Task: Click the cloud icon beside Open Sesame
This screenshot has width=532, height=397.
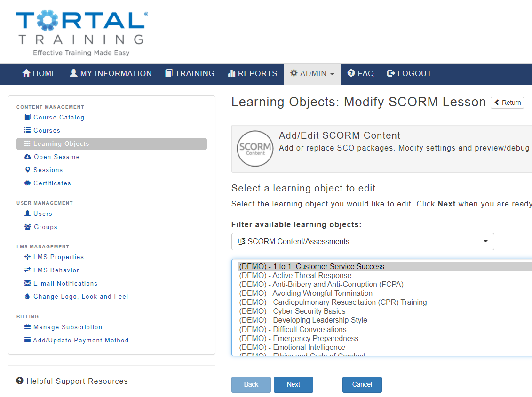Action: tap(28, 157)
